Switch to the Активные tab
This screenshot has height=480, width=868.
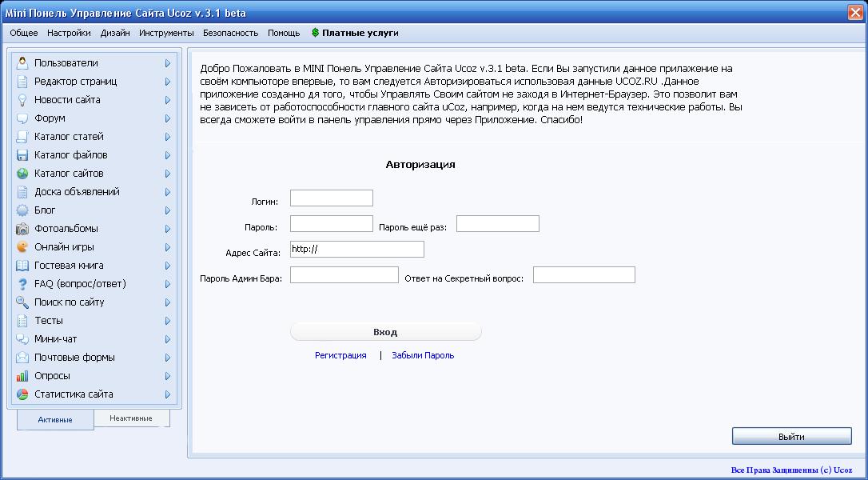click(x=55, y=419)
